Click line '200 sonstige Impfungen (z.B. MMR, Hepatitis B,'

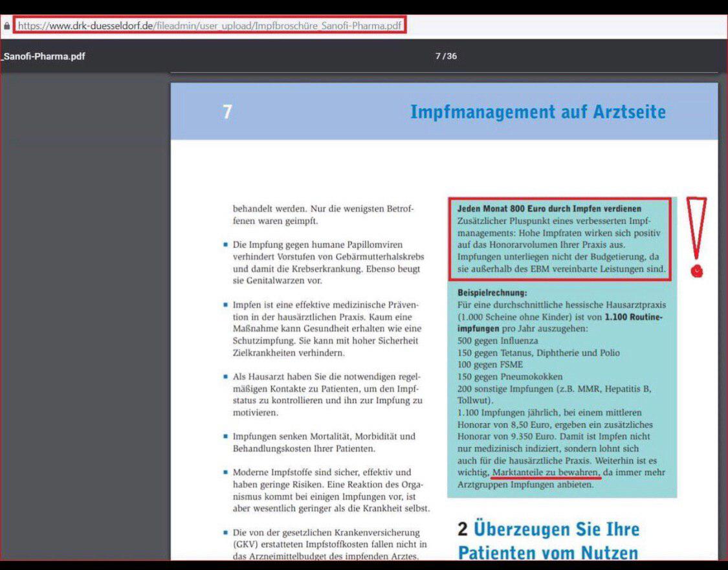(x=554, y=389)
